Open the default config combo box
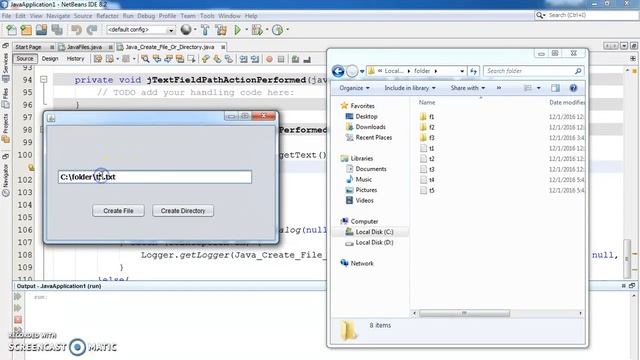The image size is (640, 360). point(141,30)
